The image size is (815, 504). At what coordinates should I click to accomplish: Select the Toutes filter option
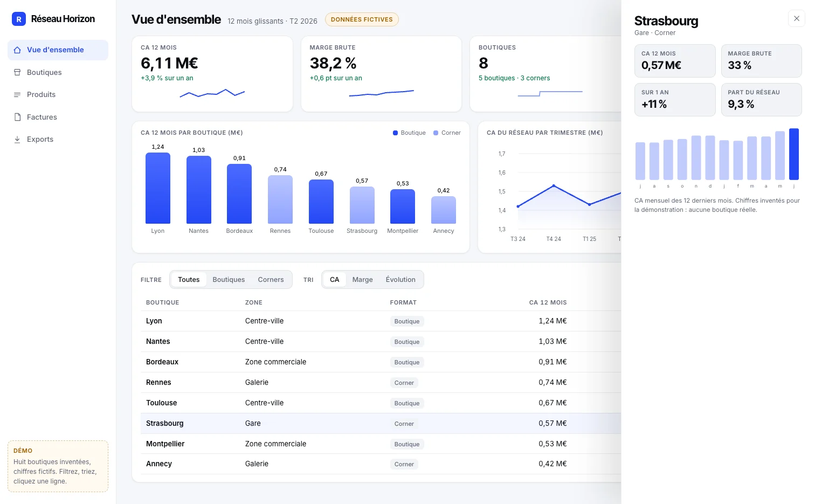coord(189,280)
